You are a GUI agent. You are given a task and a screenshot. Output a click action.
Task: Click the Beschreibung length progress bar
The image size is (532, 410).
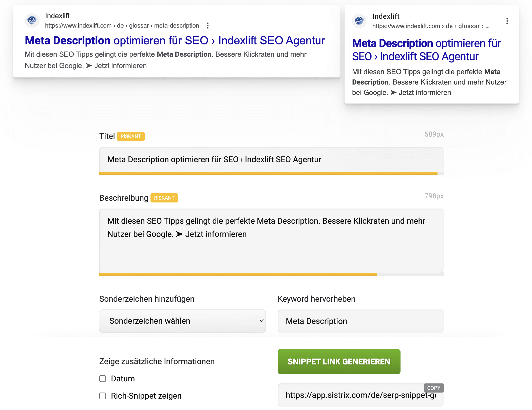(x=271, y=275)
